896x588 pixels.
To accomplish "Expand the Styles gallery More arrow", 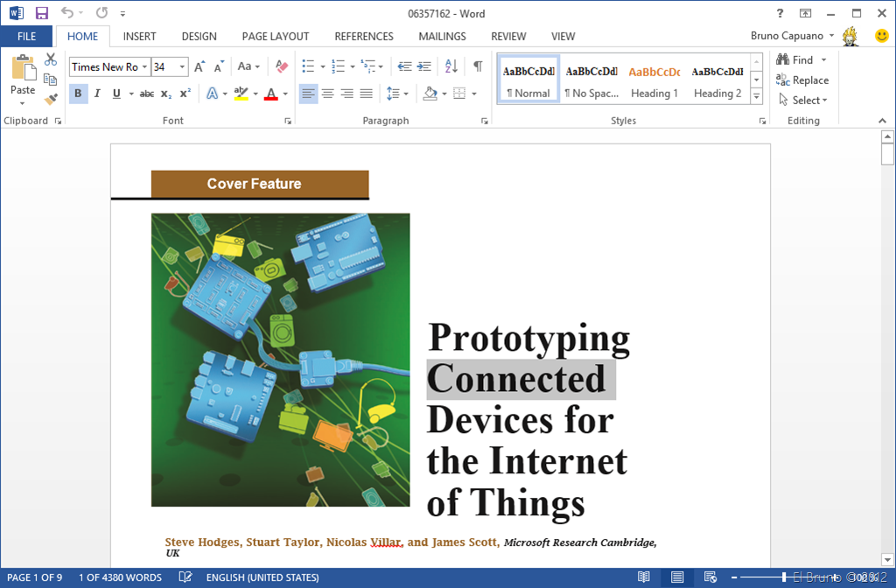I will click(x=756, y=97).
